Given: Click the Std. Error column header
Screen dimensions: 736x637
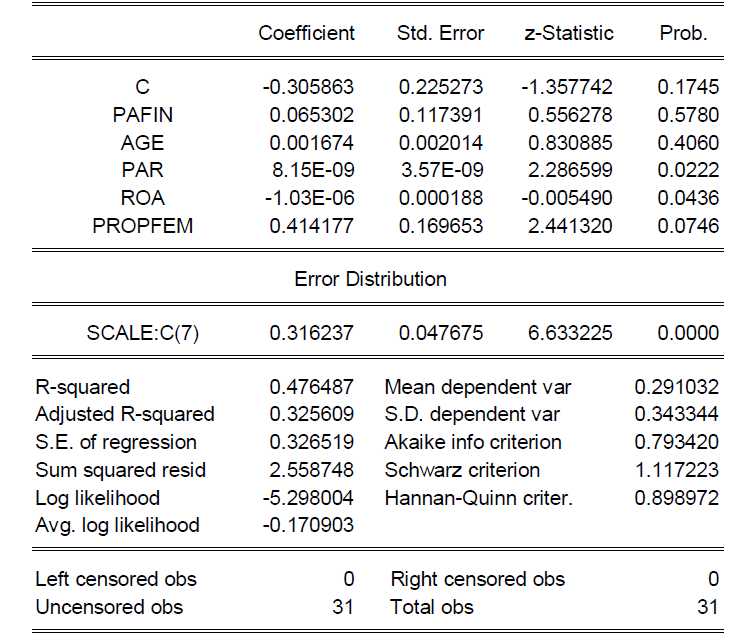Looking at the screenshot, I should (440, 33).
